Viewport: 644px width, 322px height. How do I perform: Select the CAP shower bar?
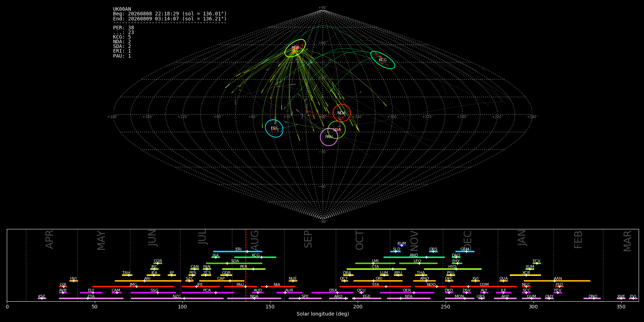(222, 281)
